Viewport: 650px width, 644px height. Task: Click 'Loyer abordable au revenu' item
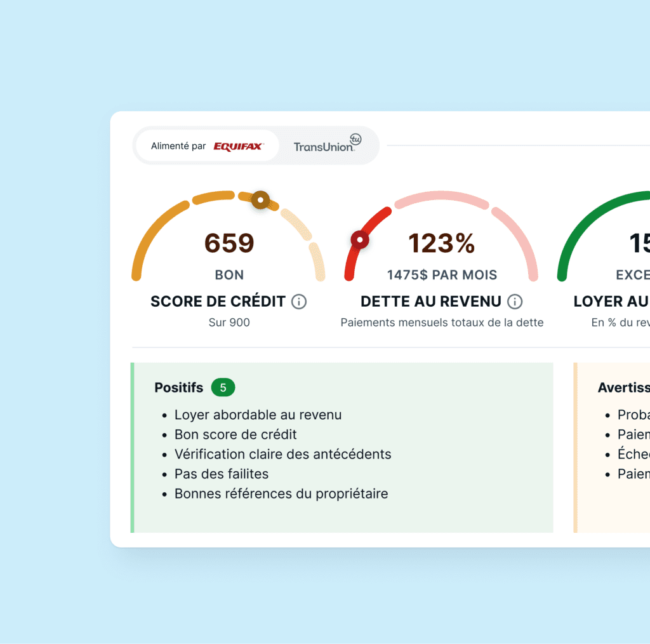tap(258, 415)
